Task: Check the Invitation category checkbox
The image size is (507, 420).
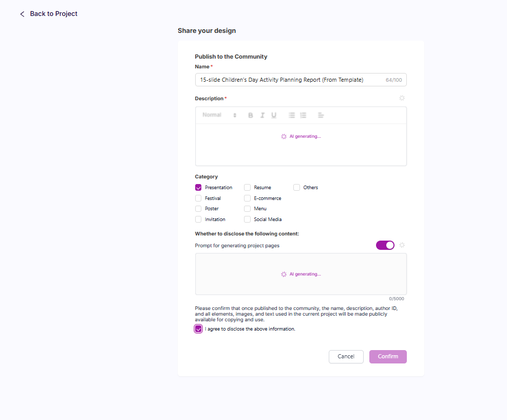Action: [198, 220]
